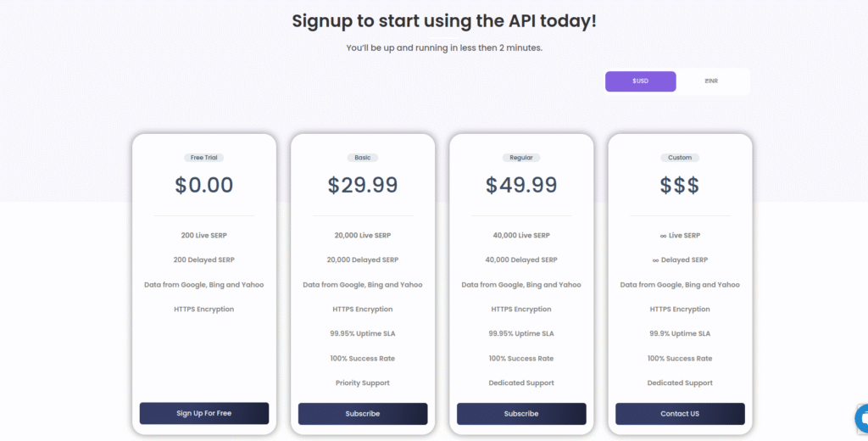Image resolution: width=868 pixels, height=441 pixels.
Task: Click 40,000 Live SERP in Regular plan
Action: (521, 235)
